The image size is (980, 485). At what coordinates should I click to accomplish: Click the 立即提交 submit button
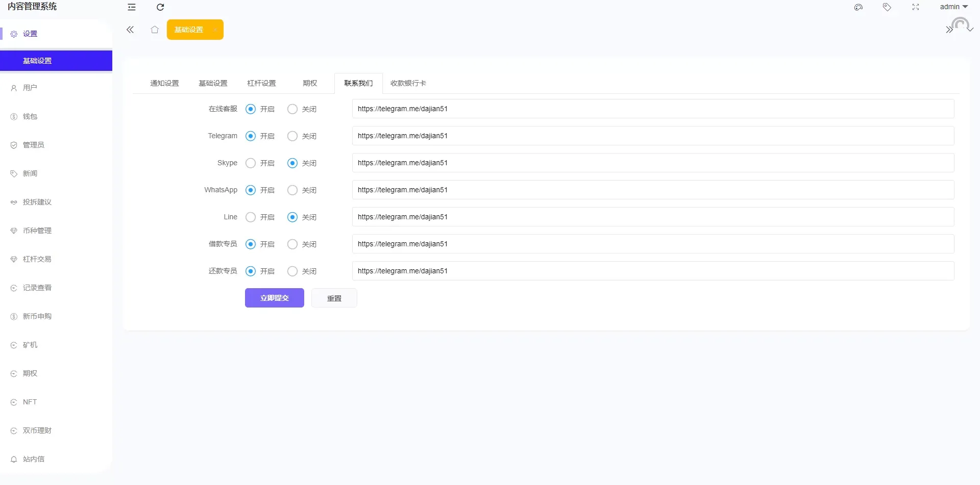coord(275,298)
